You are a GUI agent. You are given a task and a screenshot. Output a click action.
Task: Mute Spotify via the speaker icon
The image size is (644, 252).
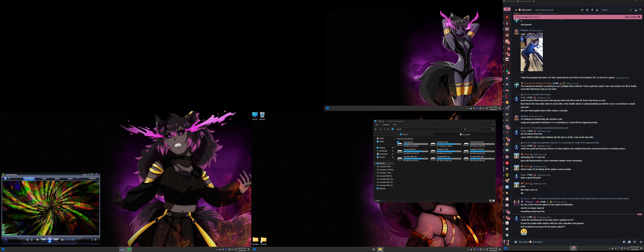point(62,240)
